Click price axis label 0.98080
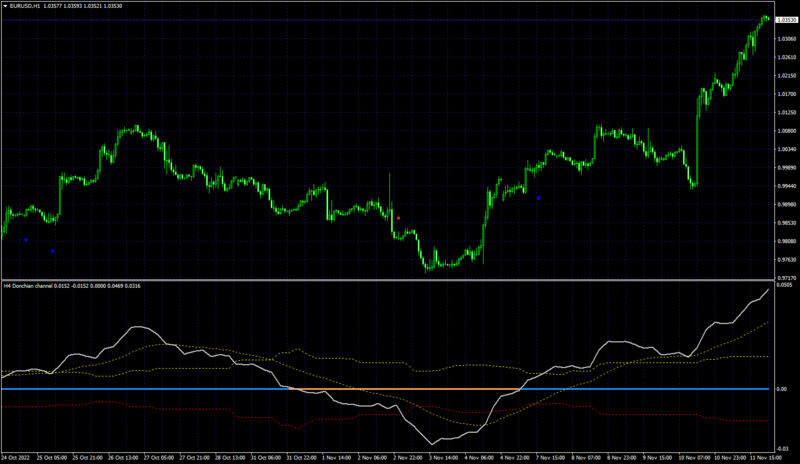 [786, 241]
